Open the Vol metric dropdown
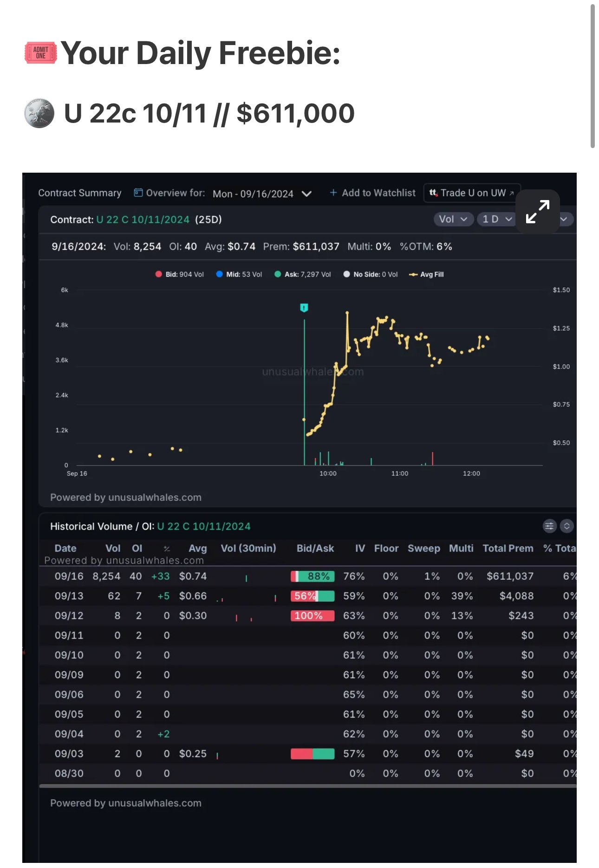Viewport: 599px width, 868px height. click(453, 219)
